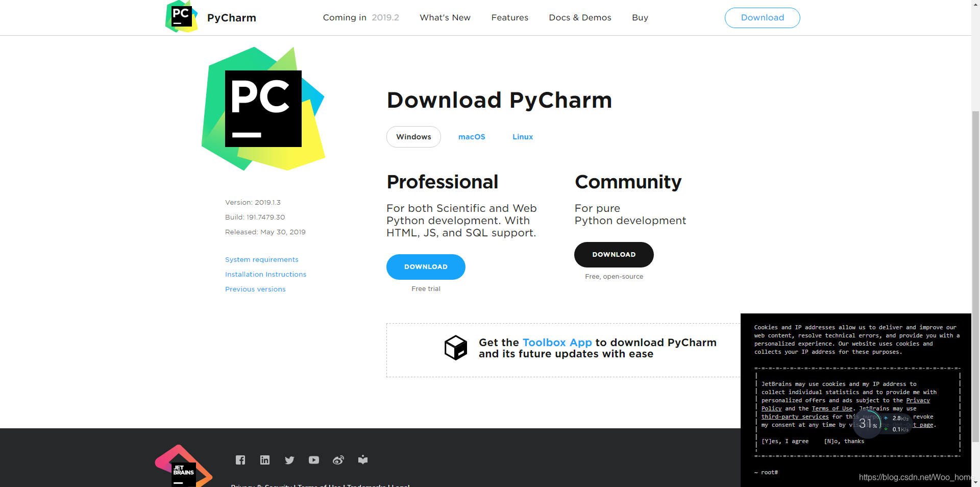Click the Released: May 30, 2019 text
The height and width of the screenshot is (487, 980).
[x=265, y=232]
